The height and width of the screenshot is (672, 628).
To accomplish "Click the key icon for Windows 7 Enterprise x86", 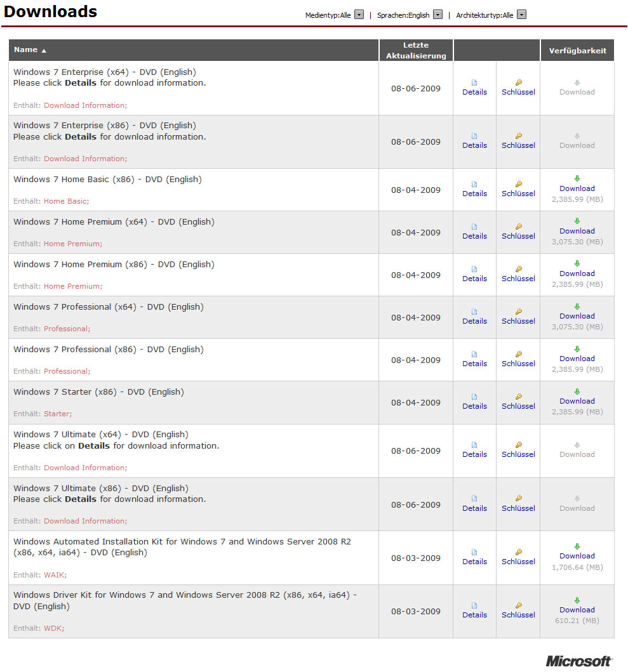I will (x=519, y=136).
